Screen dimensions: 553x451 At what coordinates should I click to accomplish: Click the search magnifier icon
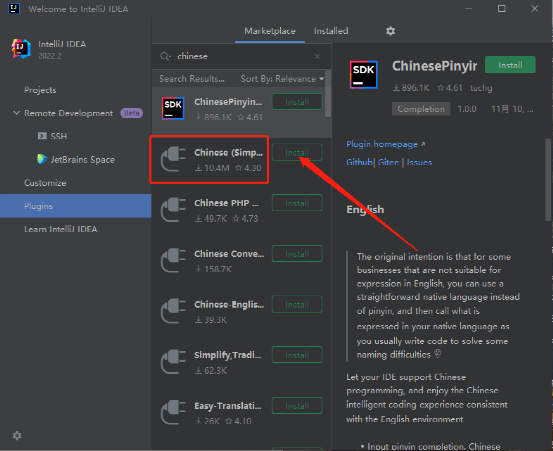165,56
